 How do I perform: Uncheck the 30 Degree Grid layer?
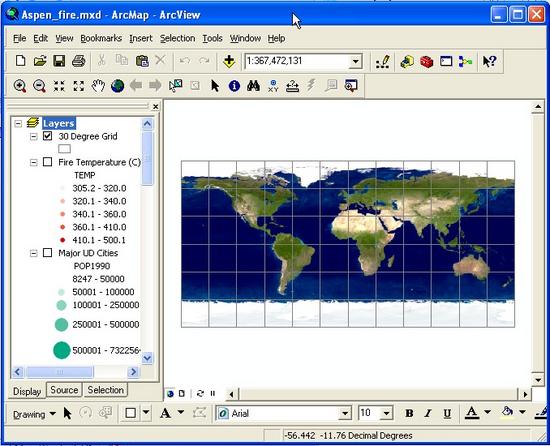(47, 136)
